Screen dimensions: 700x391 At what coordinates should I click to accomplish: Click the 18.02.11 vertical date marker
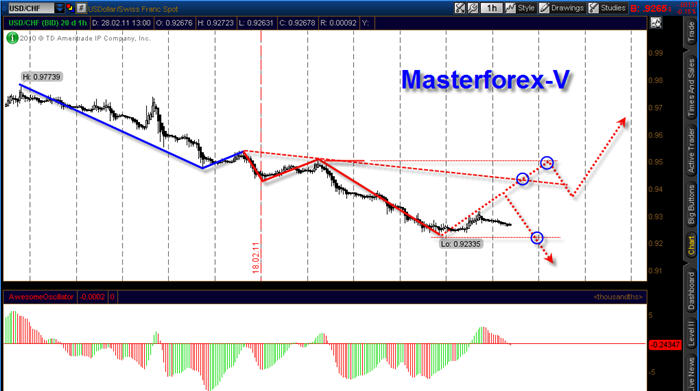tap(256, 258)
